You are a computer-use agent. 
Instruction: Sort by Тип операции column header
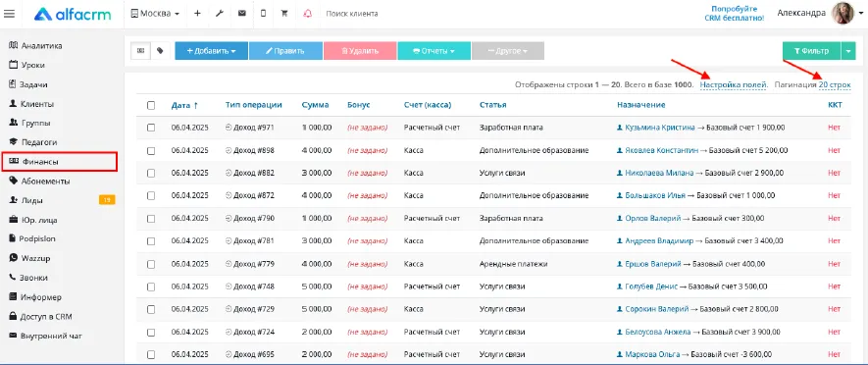click(254, 105)
